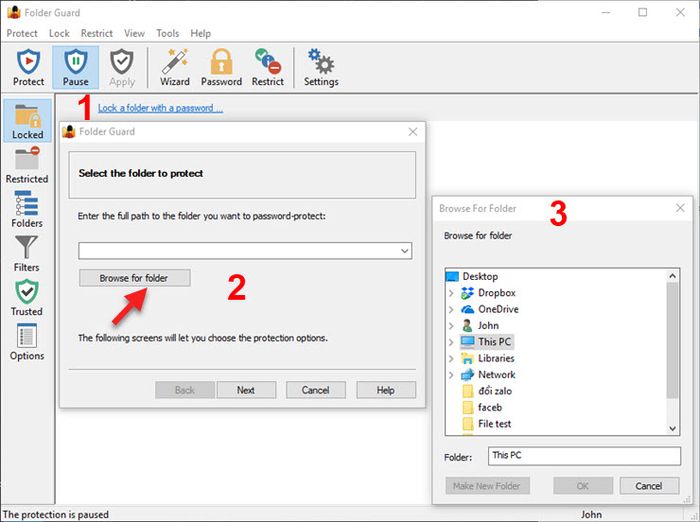Close the Folder Guard wizard dialog
The width and height of the screenshot is (700, 522).
[x=413, y=131]
